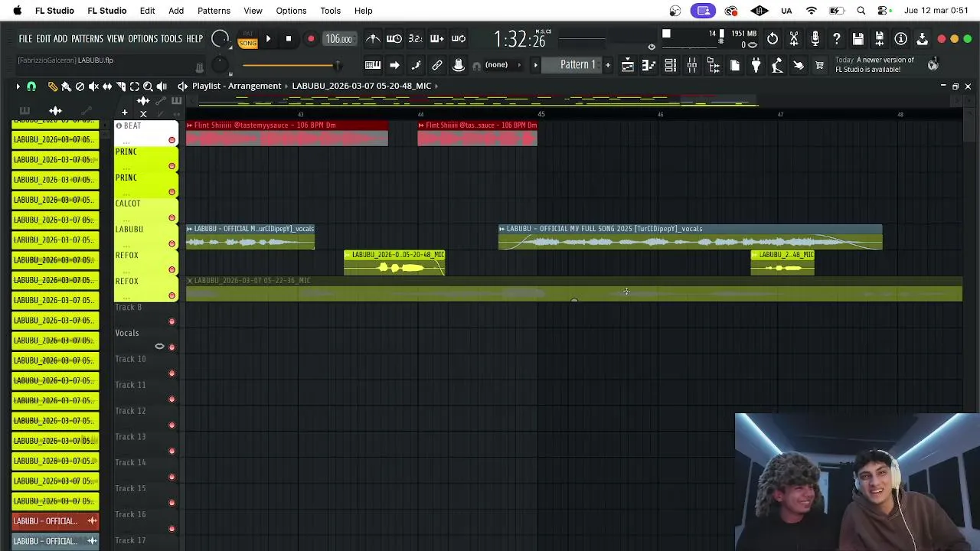Click the export render download icon
The height and width of the screenshot is (551, 980).
pos(923,38)
